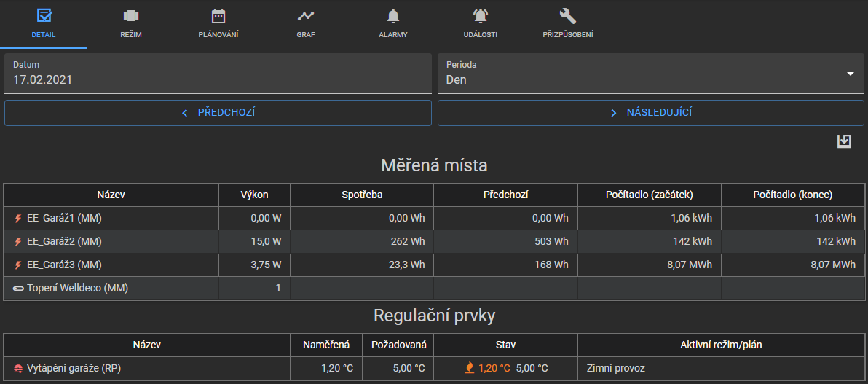
Task: Click Stav column header
Action: pos(505,345)
